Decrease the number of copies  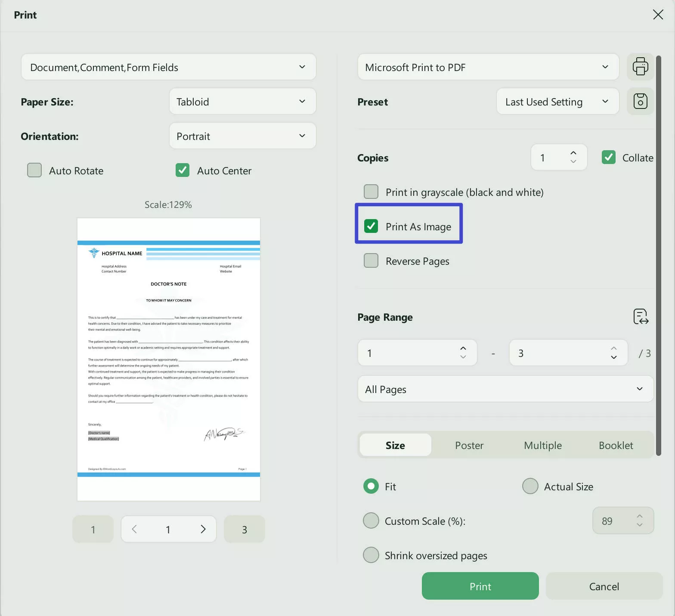(573, 161)
